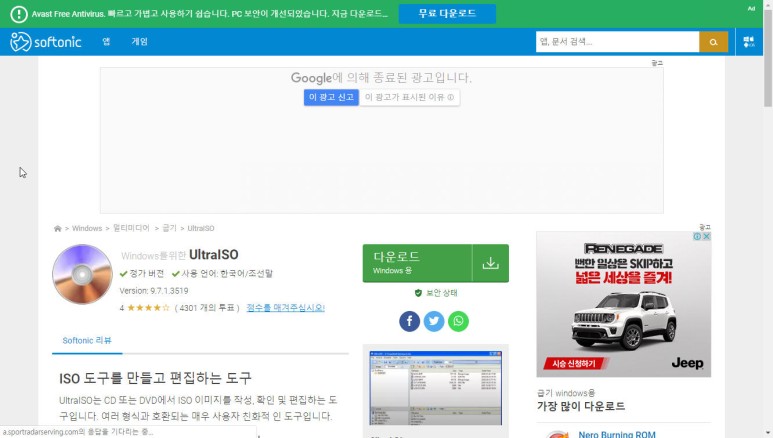
Task: Select the Softonic 리뷰 tab
Action: point(87,340)
